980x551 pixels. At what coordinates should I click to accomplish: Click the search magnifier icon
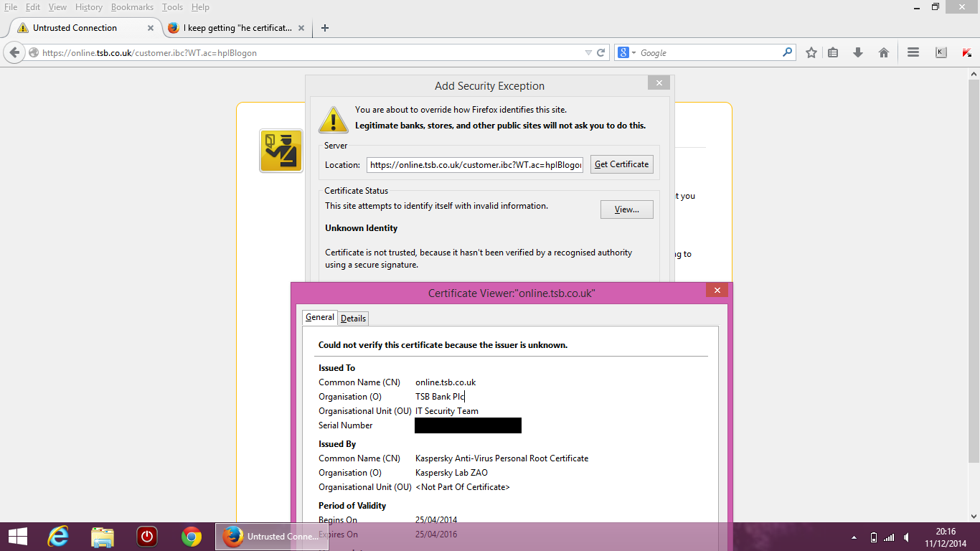[787, 52]
